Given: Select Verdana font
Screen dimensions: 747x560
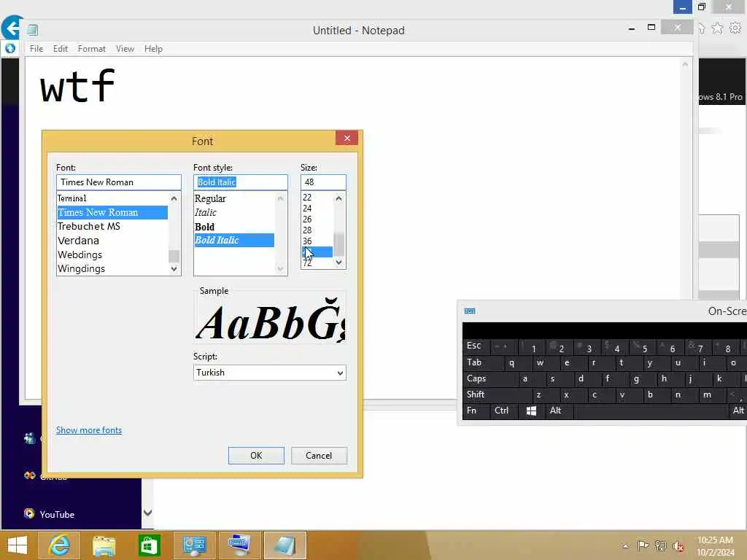Looking at the screenshot, I should click(x=112, y=241).
